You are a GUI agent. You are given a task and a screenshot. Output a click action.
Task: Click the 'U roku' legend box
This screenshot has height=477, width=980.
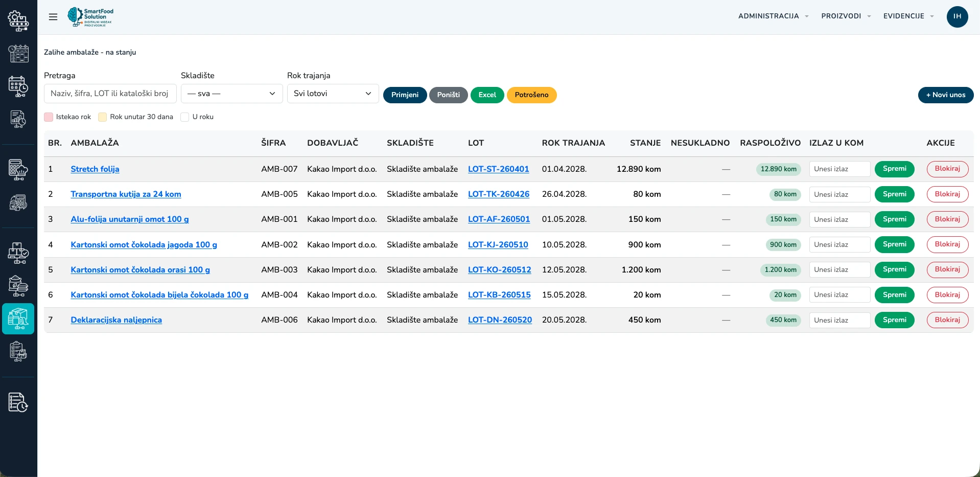click(185, 117)
